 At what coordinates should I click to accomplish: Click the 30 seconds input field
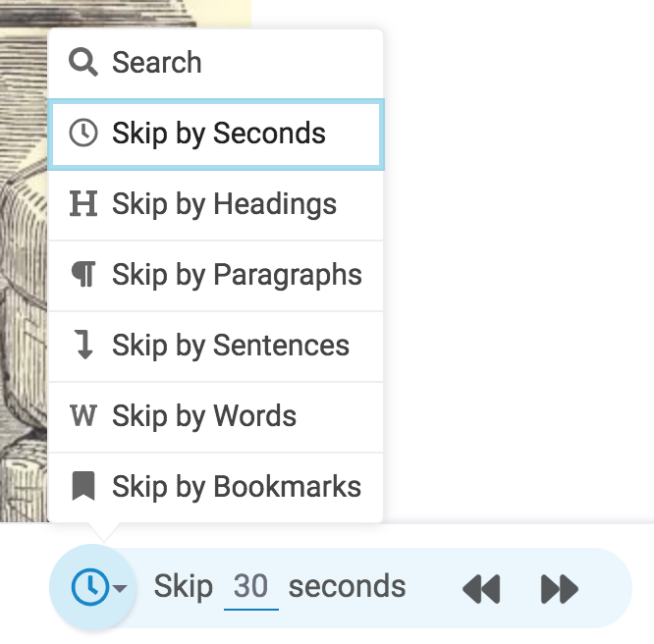tap(251, 587)
